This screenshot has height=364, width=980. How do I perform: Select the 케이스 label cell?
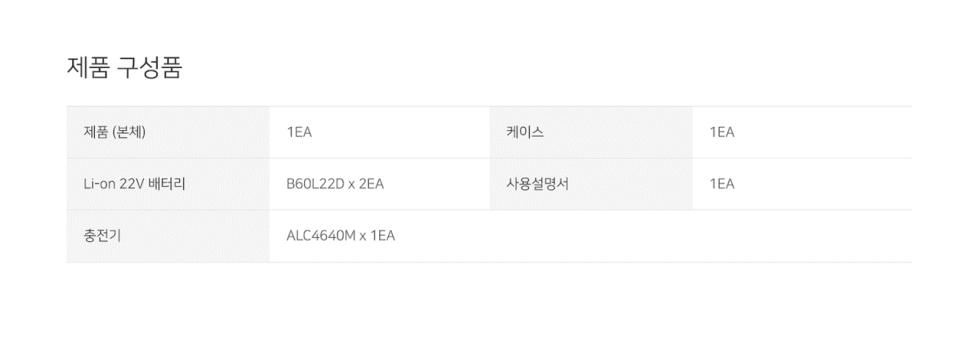pyautogui.click(x=591, y=132)
